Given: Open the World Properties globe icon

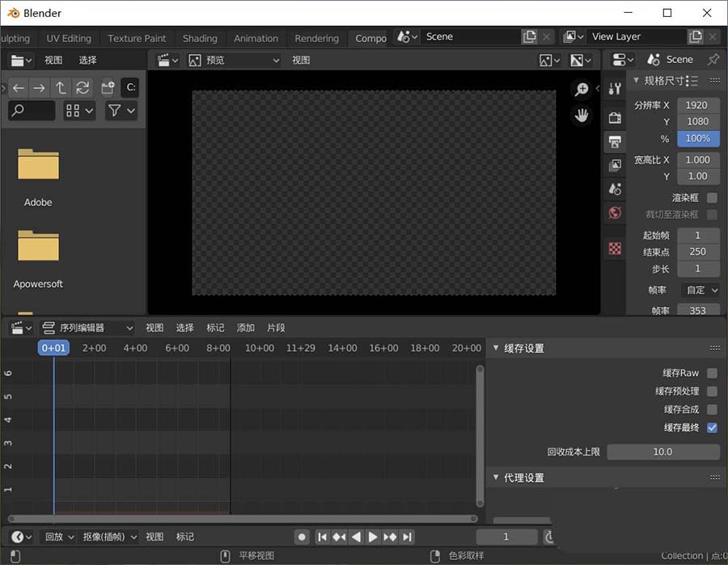Looking at the screenshot, I should tap(615, 213).
